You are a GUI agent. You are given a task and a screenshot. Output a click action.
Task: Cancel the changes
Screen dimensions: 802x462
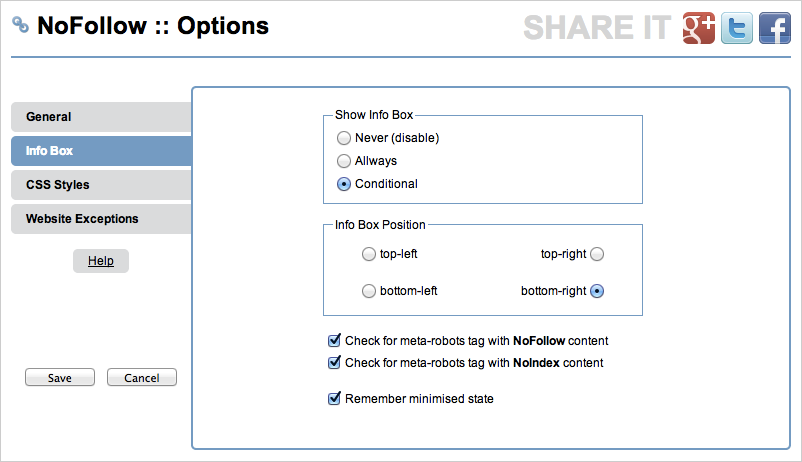pos(142,378)
